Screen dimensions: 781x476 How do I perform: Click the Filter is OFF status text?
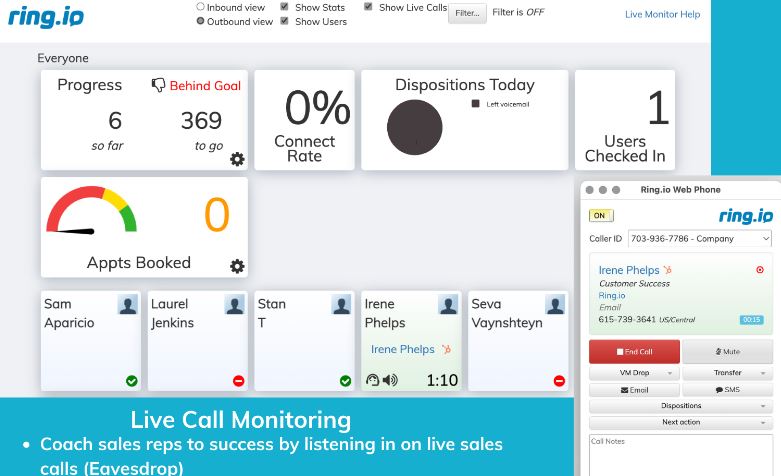518,12
